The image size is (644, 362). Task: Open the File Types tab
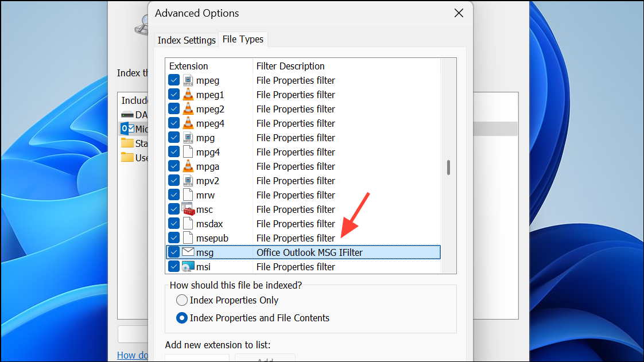(243, 39)
